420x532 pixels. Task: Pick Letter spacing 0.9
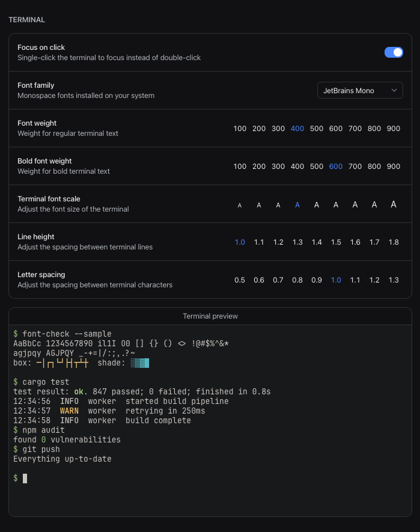click(x=317, y=280)
